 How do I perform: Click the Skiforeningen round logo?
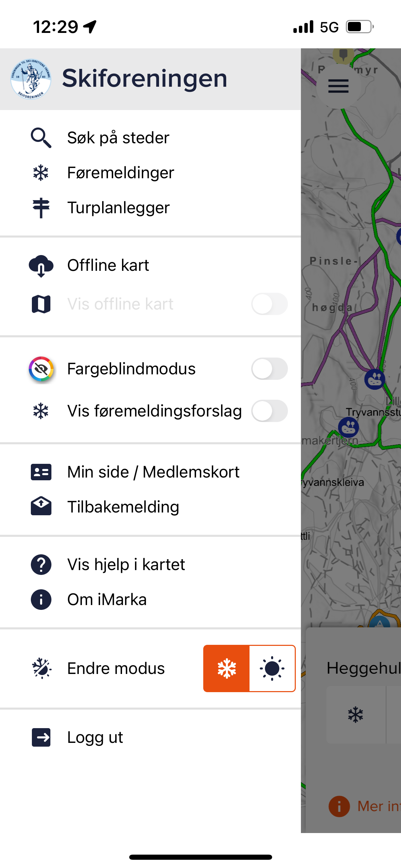(31, 79)
